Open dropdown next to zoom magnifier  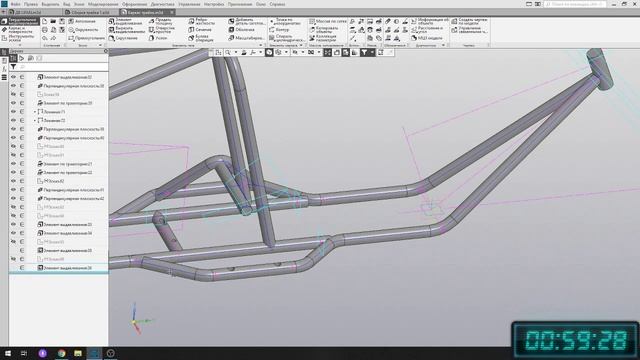click(x=236, y=52)
